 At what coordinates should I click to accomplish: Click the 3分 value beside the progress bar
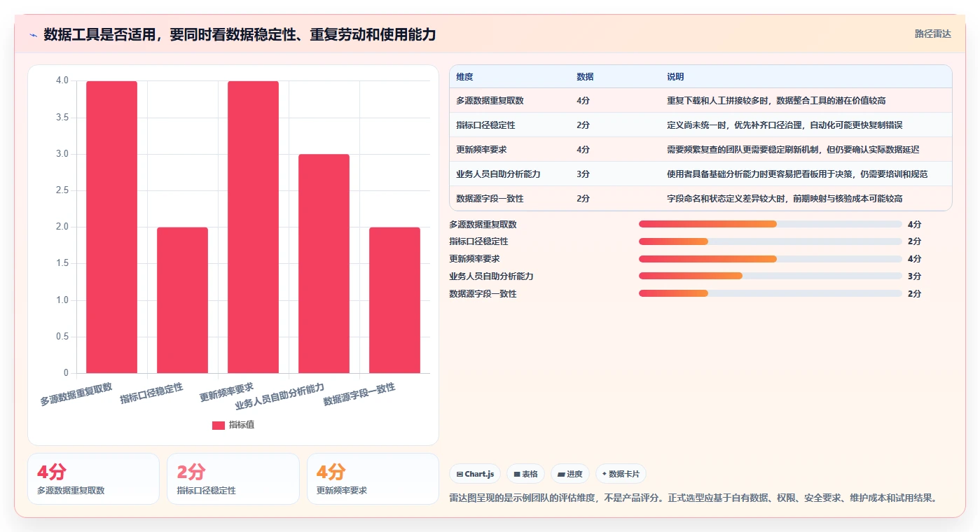pyautogui.click(x=914, y=276)
